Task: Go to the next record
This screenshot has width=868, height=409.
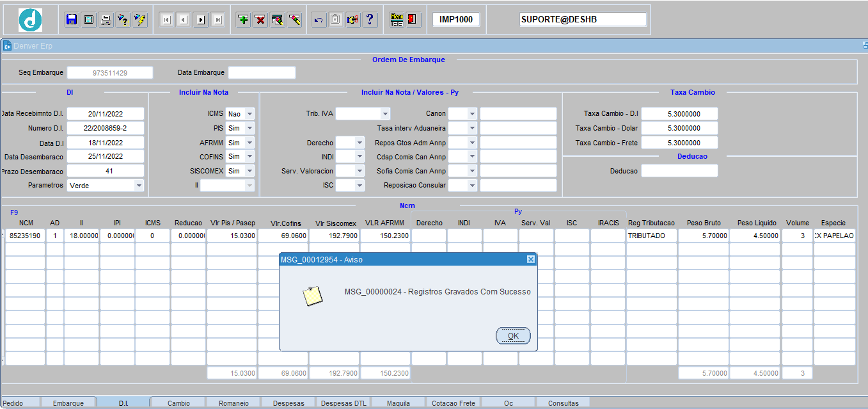Action: (x=201, y=20)
